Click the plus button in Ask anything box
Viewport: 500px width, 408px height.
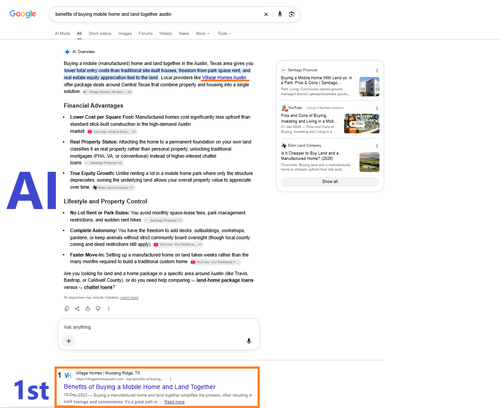click(69, 341)
